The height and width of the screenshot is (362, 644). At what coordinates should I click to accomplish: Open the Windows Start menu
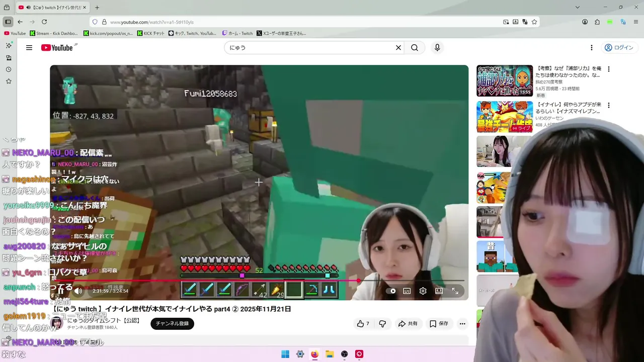coord(285,354)
